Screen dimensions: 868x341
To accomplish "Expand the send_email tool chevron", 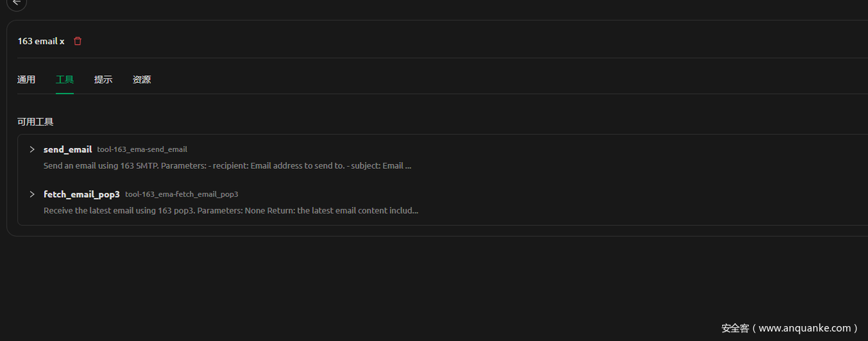I will tap(32, 149).
